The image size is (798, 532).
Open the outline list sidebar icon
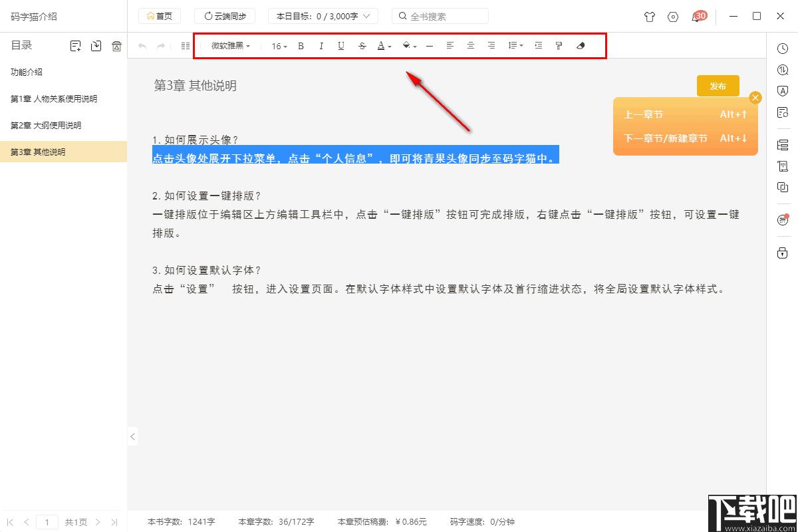[x=782, y=144]
